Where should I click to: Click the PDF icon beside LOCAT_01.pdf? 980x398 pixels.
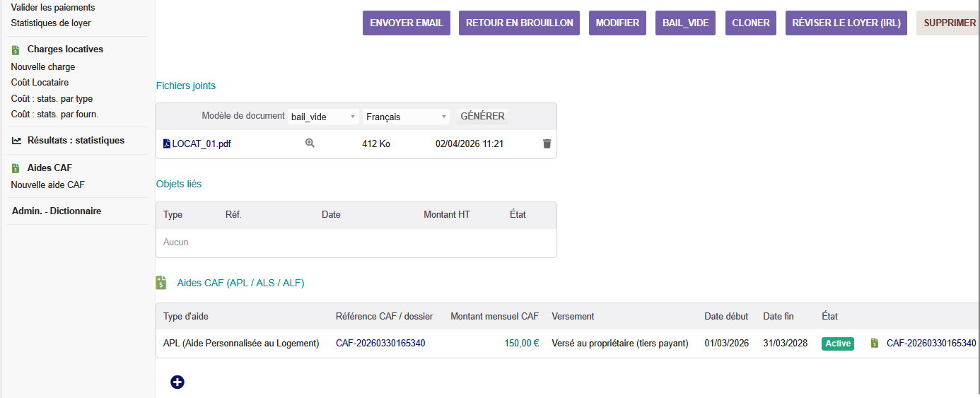[167, 144]
